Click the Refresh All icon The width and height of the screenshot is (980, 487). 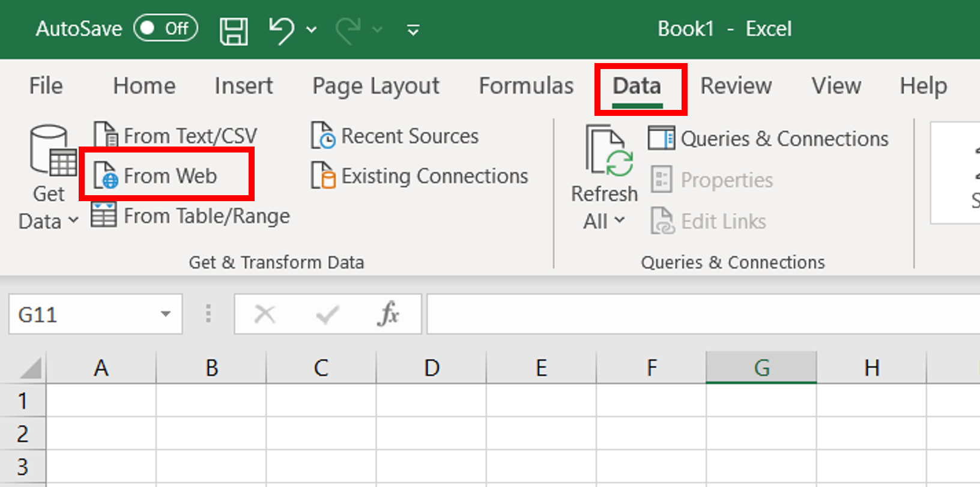(609, 151)
